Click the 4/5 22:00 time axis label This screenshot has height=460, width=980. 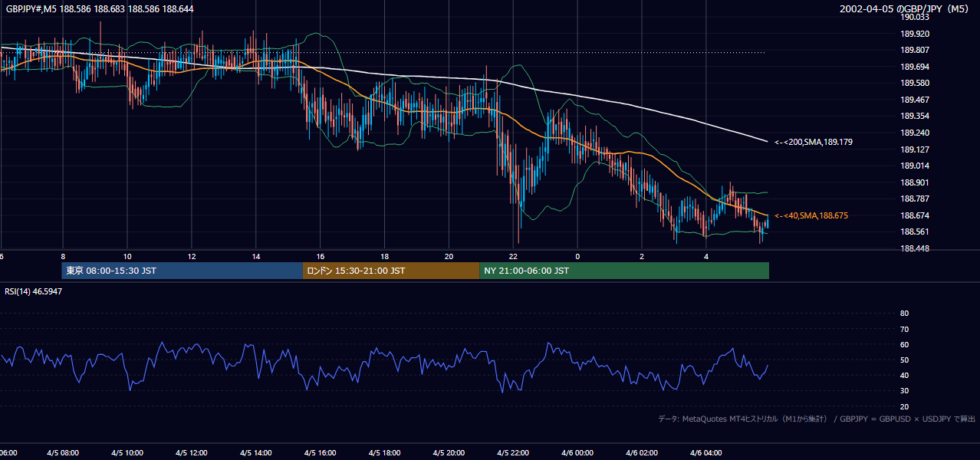[x=513, y=453]
